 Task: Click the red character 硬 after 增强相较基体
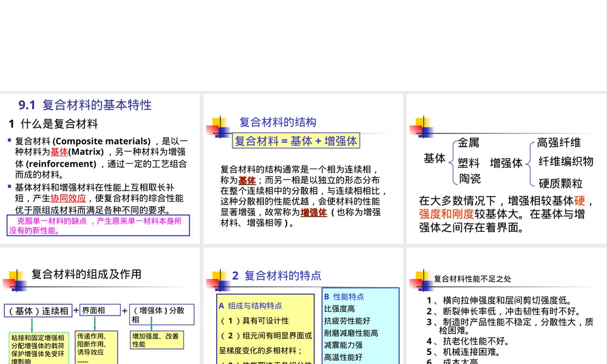(x=580, y=201)
